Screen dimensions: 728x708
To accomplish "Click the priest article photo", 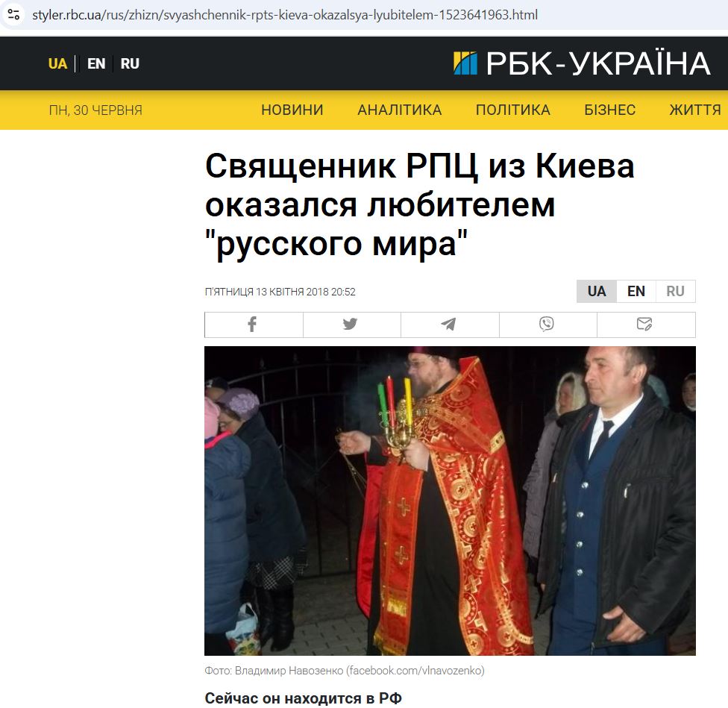I will [450, 501].
